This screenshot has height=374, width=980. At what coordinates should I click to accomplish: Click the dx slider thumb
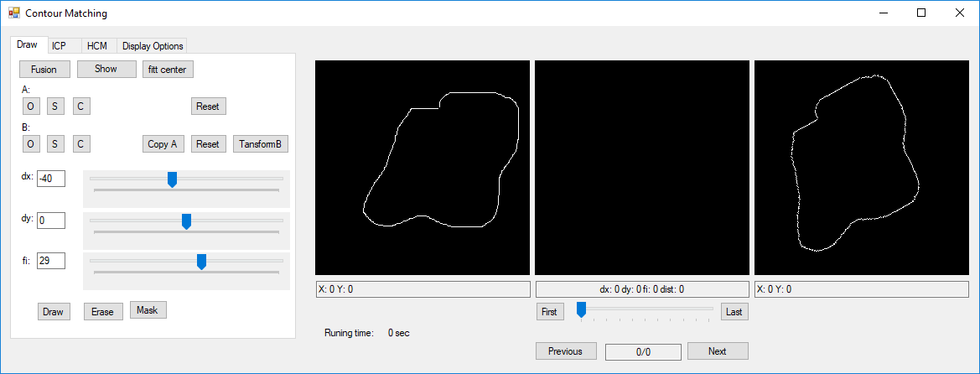pos(172,179)
